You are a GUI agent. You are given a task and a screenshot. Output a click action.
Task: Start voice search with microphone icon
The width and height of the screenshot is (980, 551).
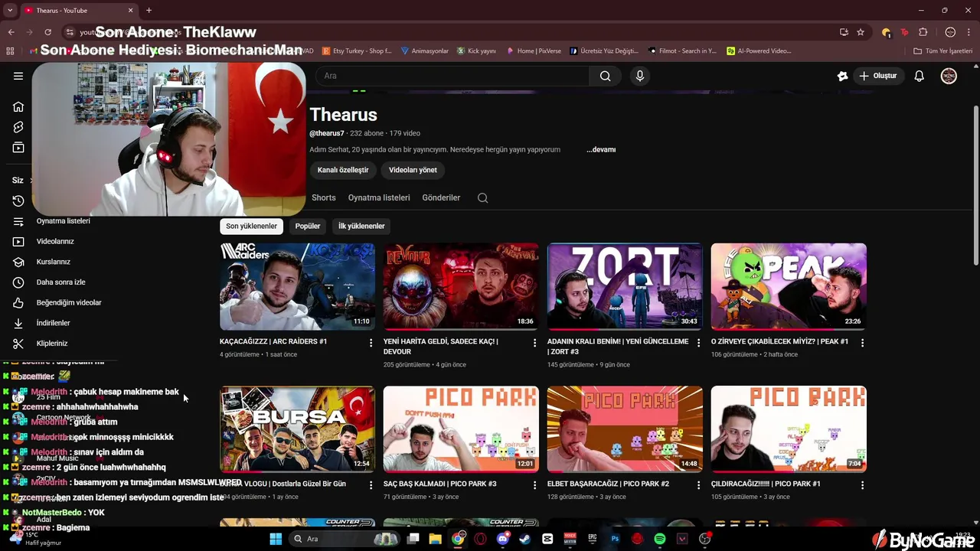(640, 76)
